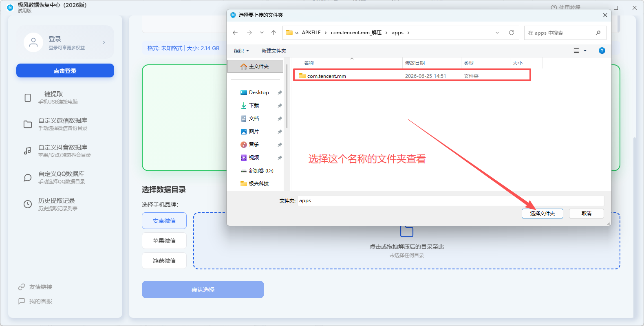
Task: Click the phone icon for 一键提取
Action: (28, 98)
